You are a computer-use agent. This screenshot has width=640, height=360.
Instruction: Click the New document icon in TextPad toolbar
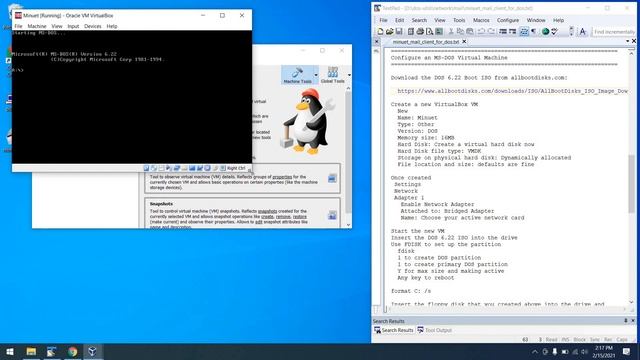coord(380,31)
